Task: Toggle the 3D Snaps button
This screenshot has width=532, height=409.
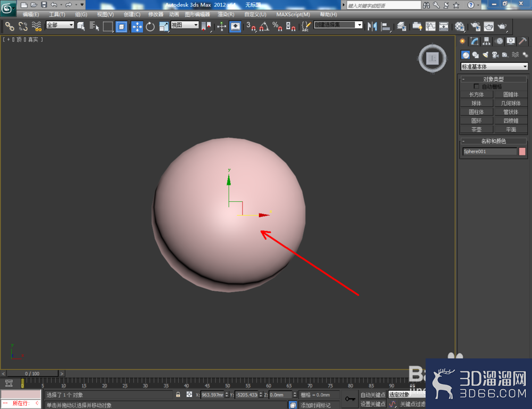Action: (x=251, y=26)
